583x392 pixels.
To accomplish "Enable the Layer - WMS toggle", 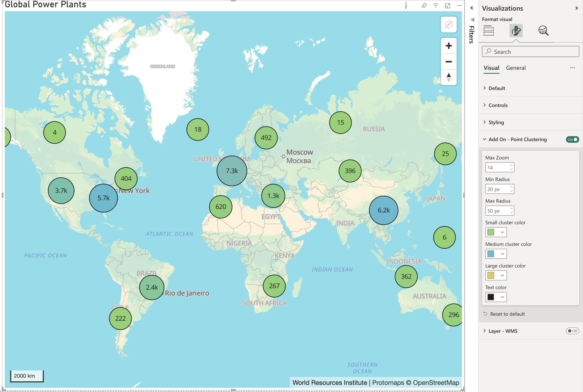I will 572,331.
